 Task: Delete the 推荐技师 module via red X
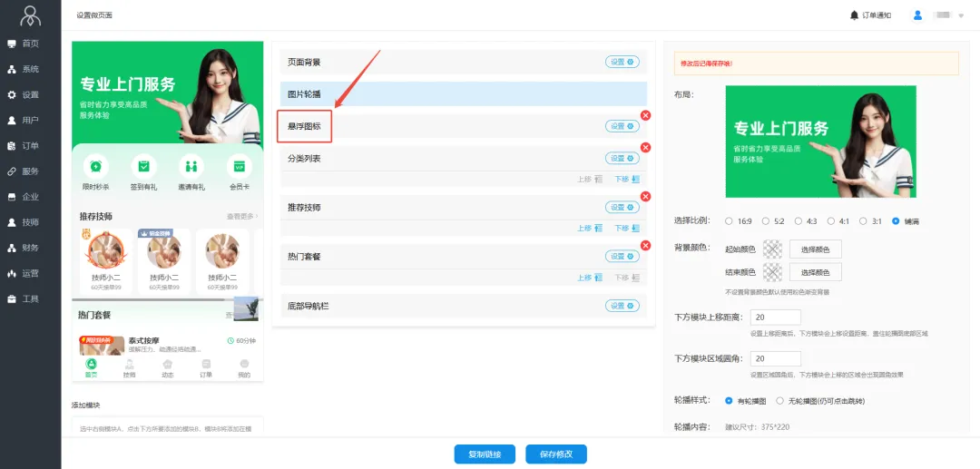[646, 197]
